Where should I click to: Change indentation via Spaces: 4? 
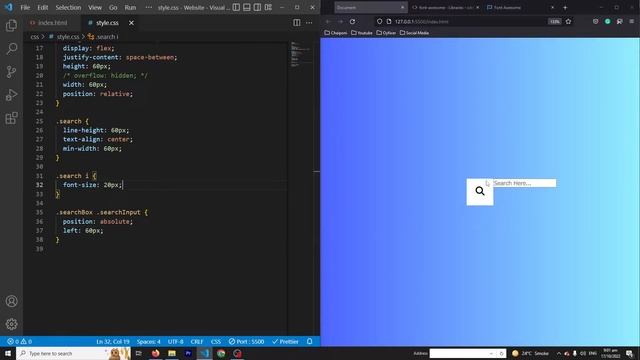pos(149,342)
